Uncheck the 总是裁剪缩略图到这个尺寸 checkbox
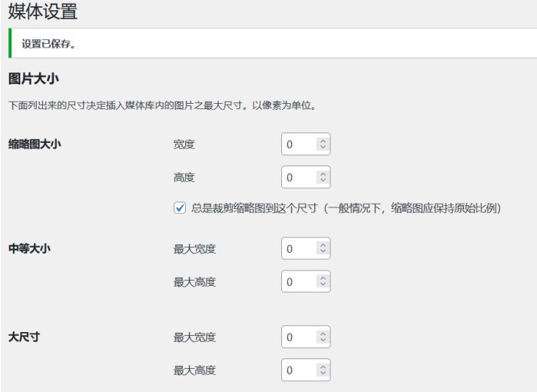This screenshot has width=537, height=392. [180, 208]
